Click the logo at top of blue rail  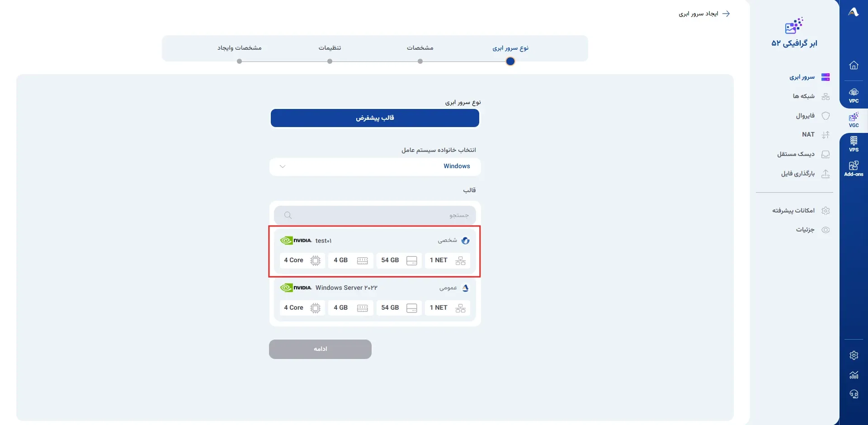click(x=854, y=12)
